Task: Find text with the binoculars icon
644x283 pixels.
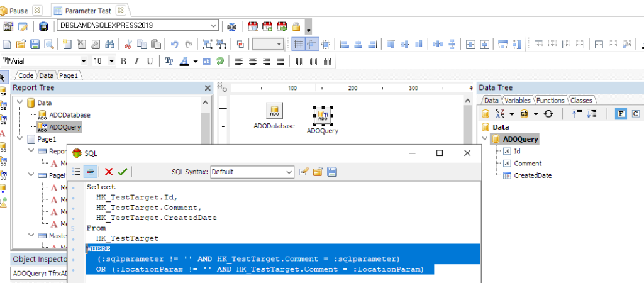Action: 109,44
